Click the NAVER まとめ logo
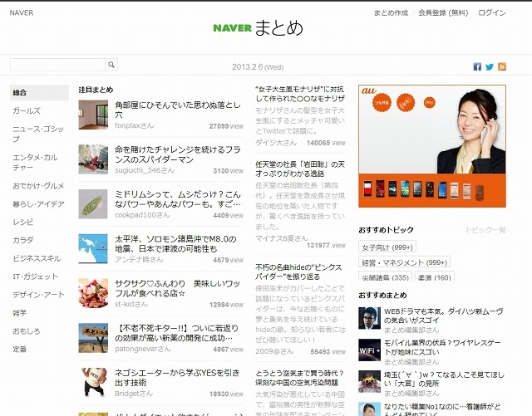The image size is (532, 416). click(x=258, y=27)
